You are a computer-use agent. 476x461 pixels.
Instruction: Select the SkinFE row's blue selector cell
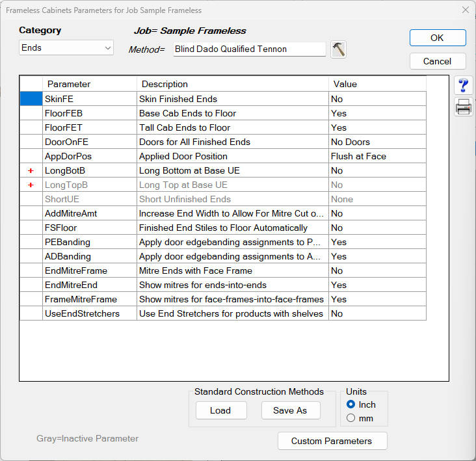(x=31, y=99)
